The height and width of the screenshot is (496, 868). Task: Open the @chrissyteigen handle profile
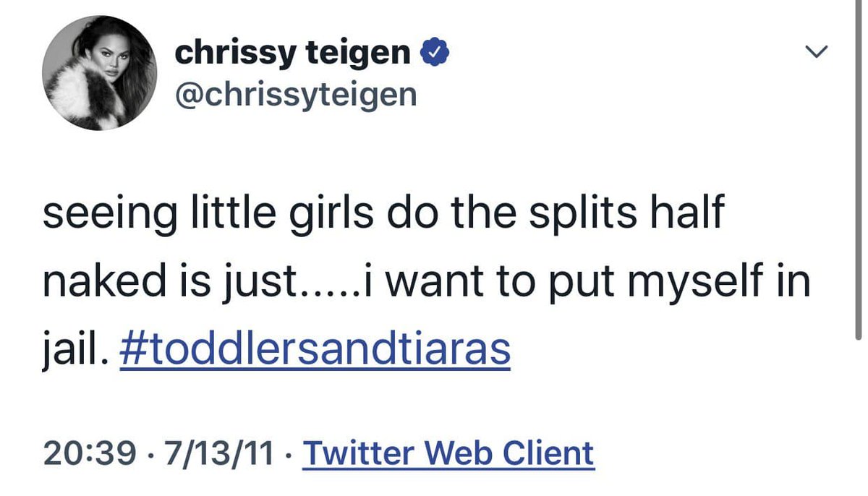tap(296, 94)
